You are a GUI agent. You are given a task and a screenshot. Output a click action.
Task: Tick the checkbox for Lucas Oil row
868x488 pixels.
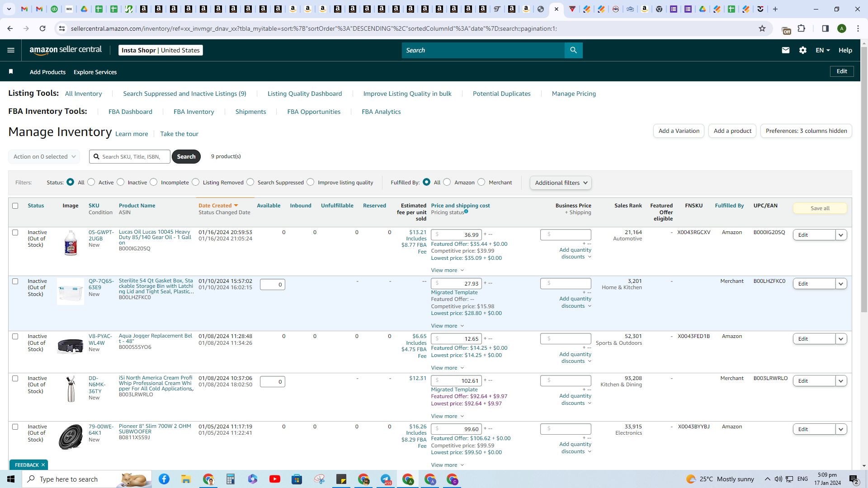(x=15, y=232)
